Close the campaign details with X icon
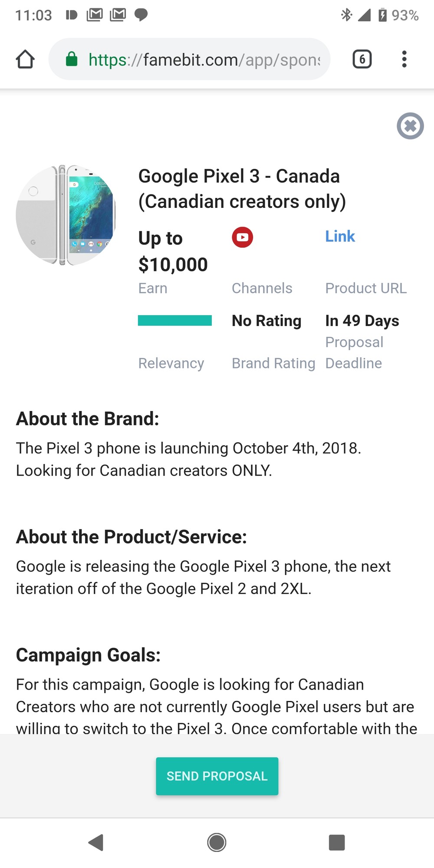 point(410,126)
